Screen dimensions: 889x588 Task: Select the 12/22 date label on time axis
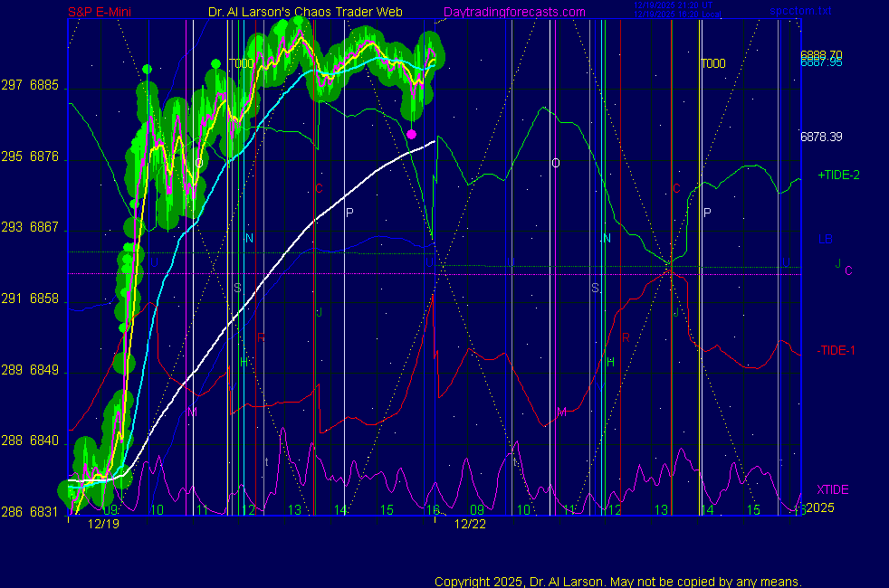(x=470, y=524)
